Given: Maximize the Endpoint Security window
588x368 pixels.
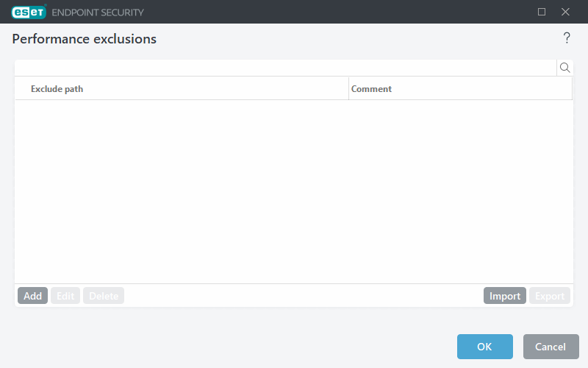Looking at the screenshot, I should [542, 12].
